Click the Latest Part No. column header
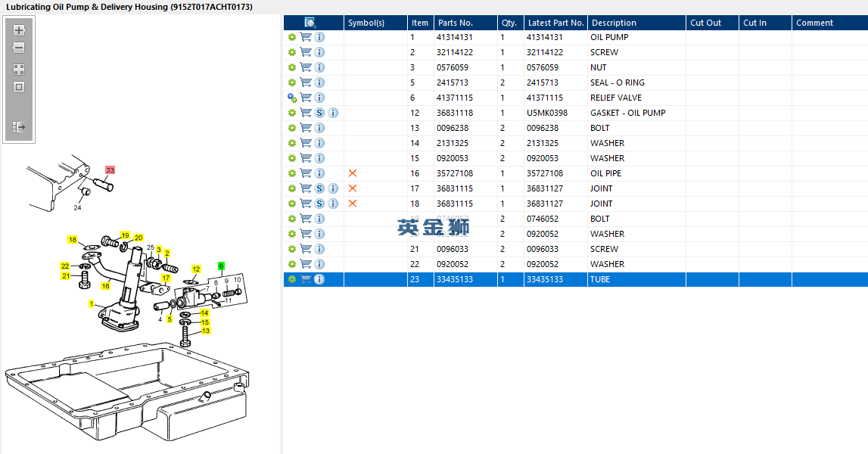This screenshot has height=454, width=868. click(555, 23)
